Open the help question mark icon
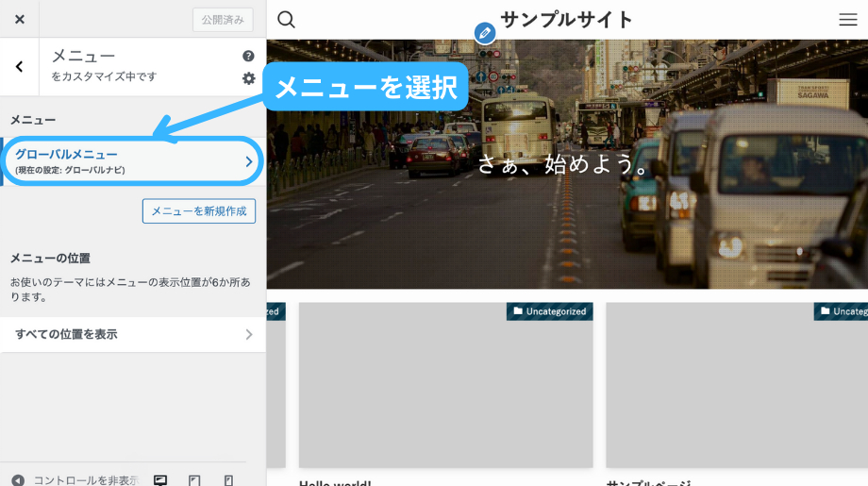Viewport: 868px width, 486px height. coord(248,57)
